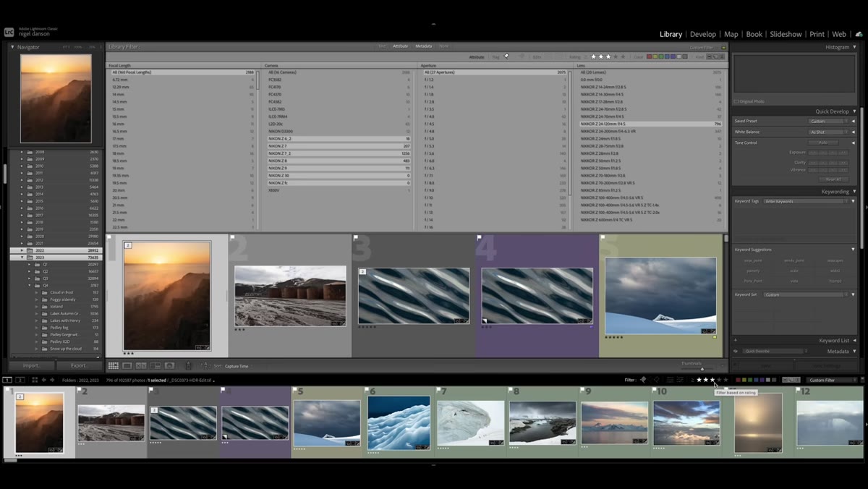The height and width of the screenshot is (489, 868).
Task: Open People view in the toolbar
Action: [170, 366]
